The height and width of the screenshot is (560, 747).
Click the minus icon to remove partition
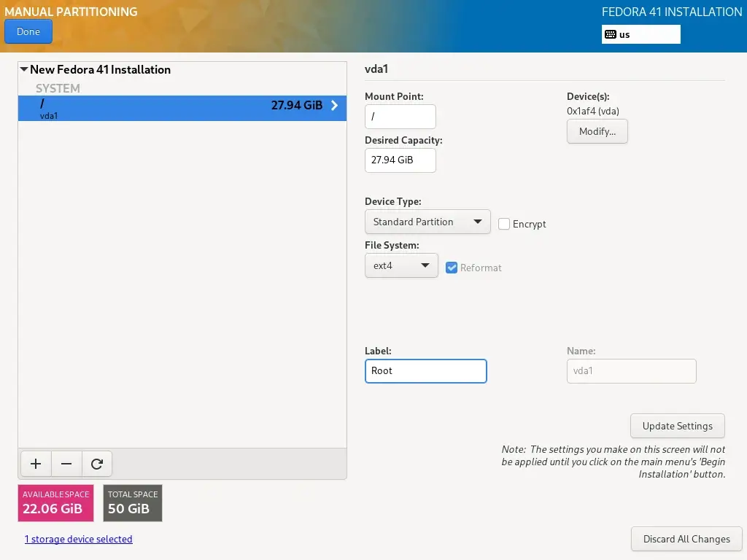coord(66,464)
